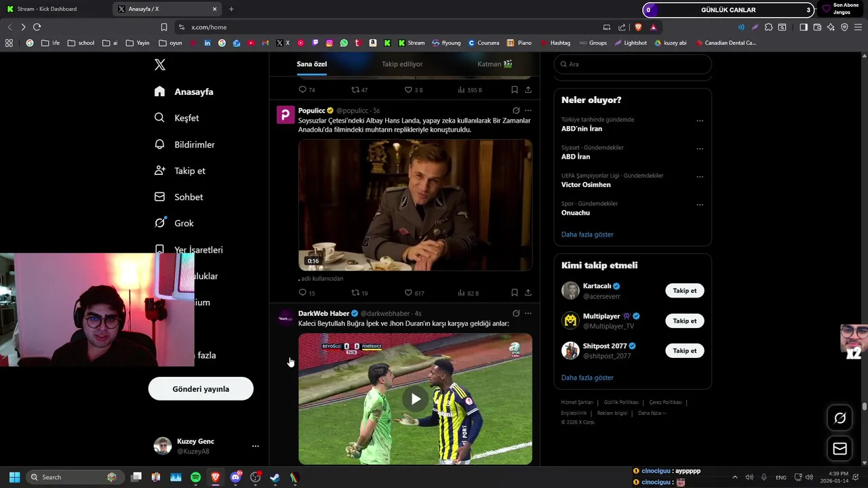Screen dimensions: 868x488
Task: Switch to the Sana özel tab
Action: tap(312, 64)
